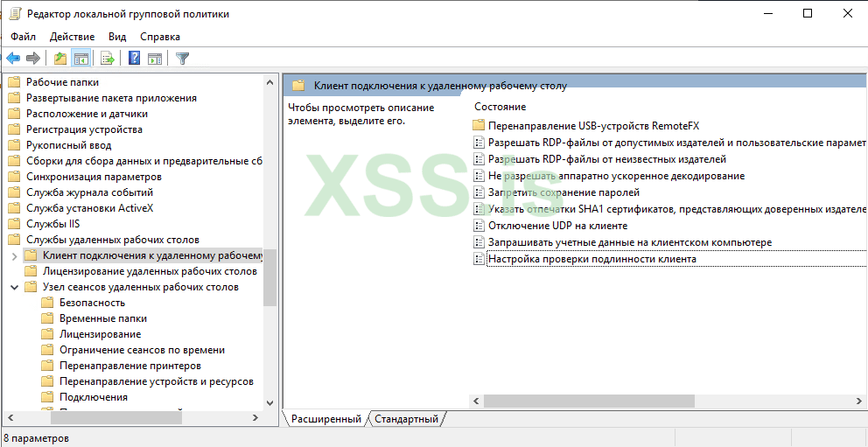Viewport: 868px width, 447px height.
Task: Select Регистрация устройства tree item
Action: point(84,129)
